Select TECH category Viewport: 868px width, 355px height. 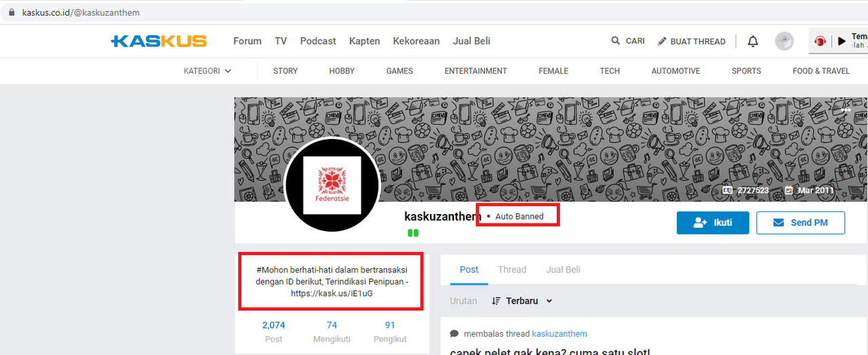(610, 70)
